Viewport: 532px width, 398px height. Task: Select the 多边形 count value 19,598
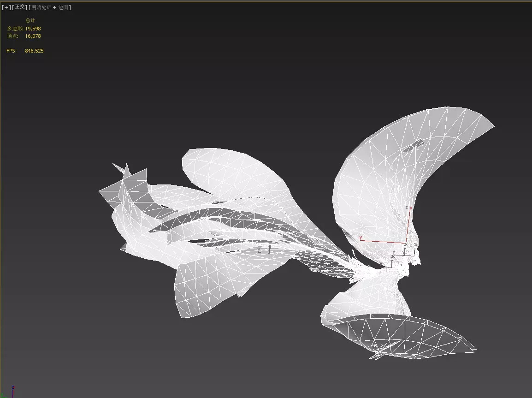click(33, 29)
